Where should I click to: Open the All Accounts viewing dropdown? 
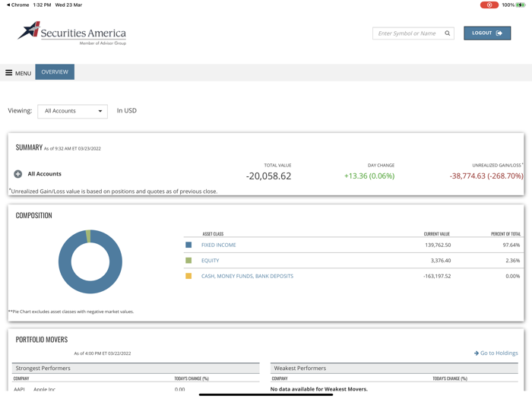coord(73,111)
